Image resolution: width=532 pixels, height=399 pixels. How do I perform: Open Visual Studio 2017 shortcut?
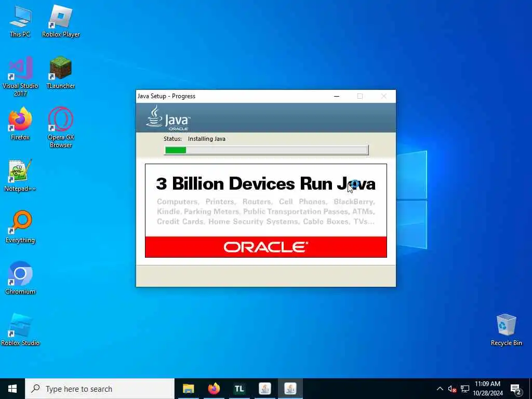pos(20,76)
